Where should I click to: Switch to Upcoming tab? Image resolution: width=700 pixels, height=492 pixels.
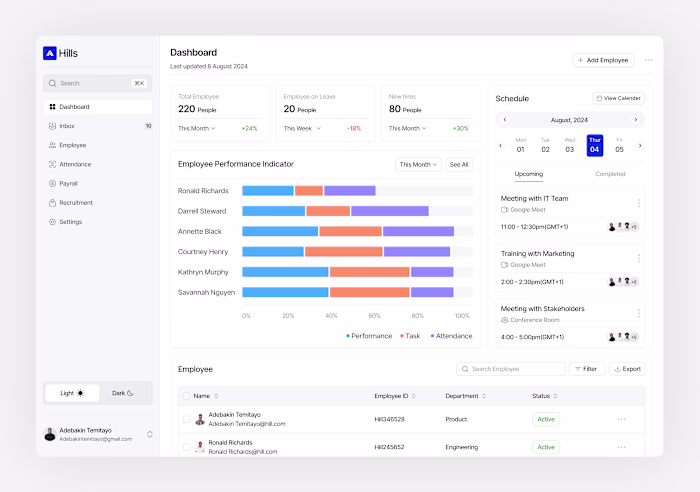[529, 174]
